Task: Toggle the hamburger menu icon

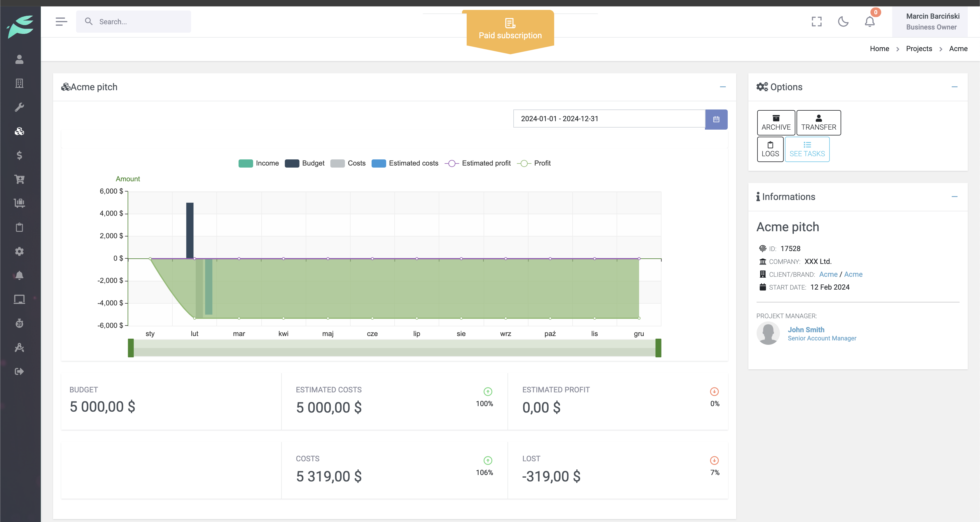Action: click(x=61, y=22)
